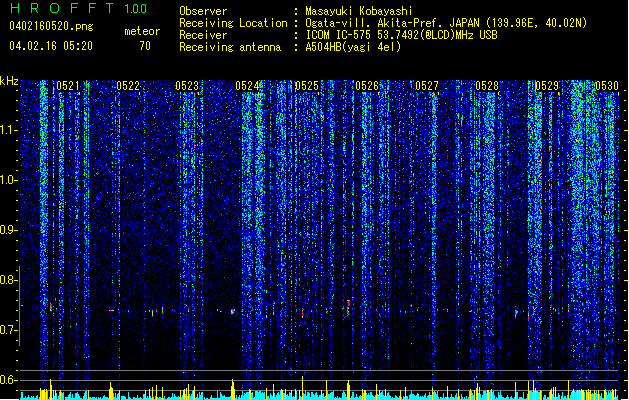Click the 1.0 frequency axis label

[x=8, y=180]
